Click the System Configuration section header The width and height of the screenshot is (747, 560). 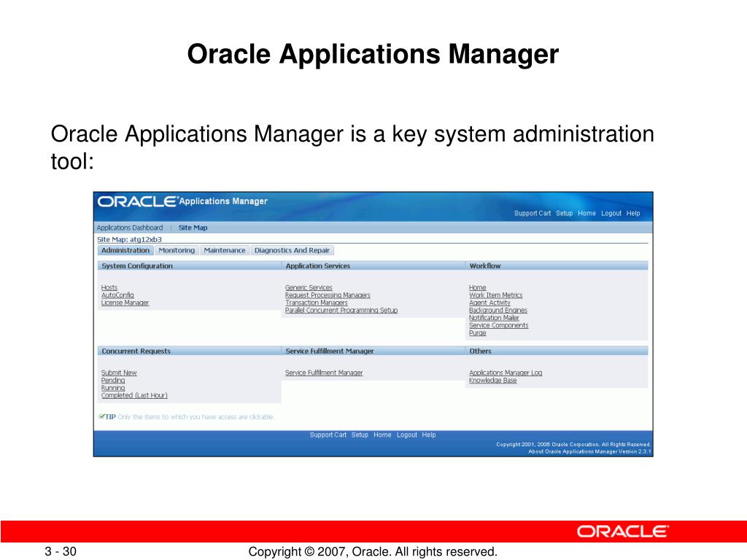(137, 265)
